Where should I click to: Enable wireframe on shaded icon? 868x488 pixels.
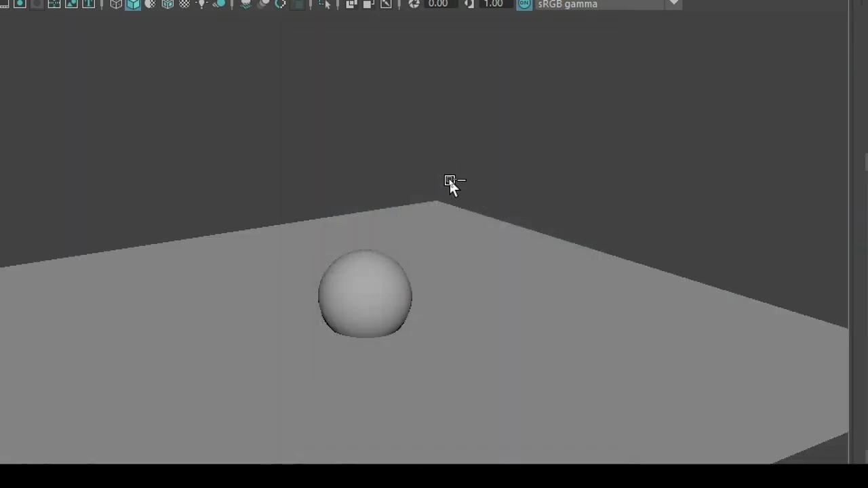coord(167,4)
